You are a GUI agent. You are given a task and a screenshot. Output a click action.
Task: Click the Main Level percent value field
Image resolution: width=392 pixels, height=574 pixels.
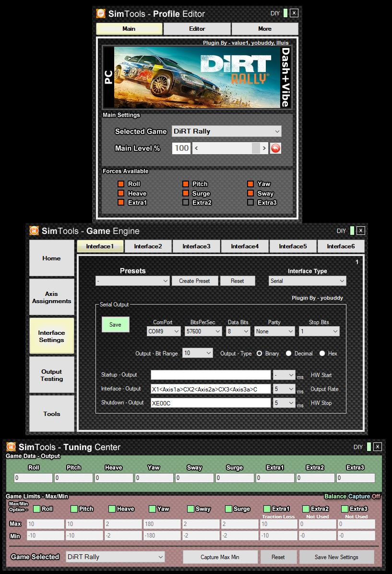point(181,148)
